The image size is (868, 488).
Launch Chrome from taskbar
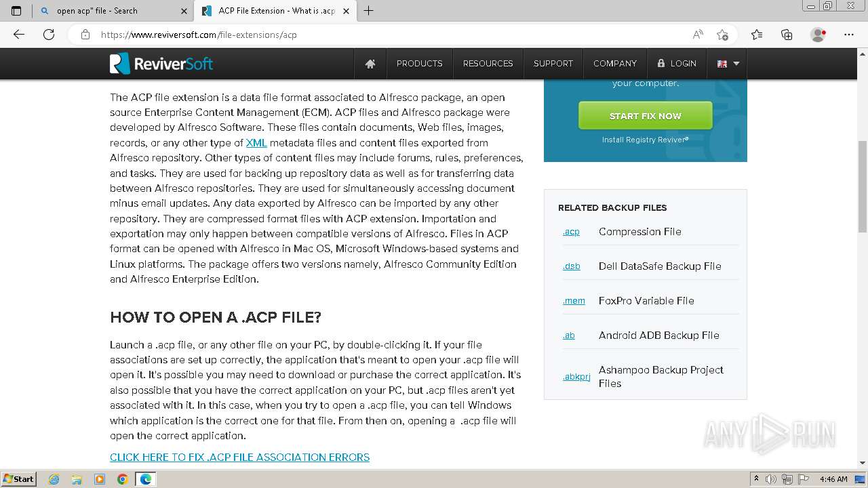coord(123,479)
